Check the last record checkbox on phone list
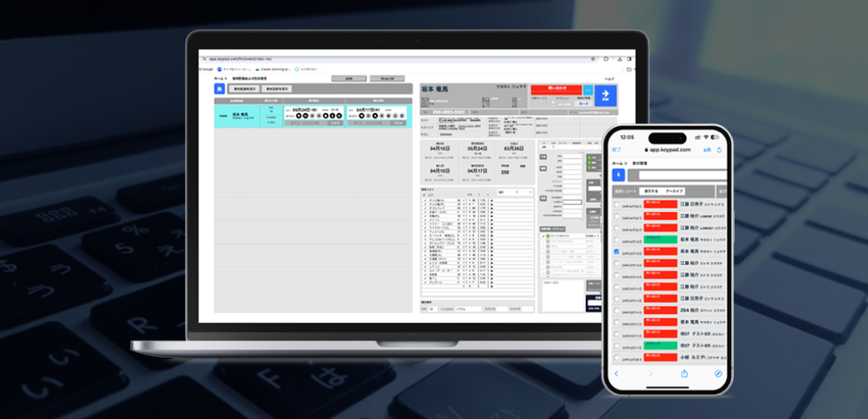 click(616, 358)
